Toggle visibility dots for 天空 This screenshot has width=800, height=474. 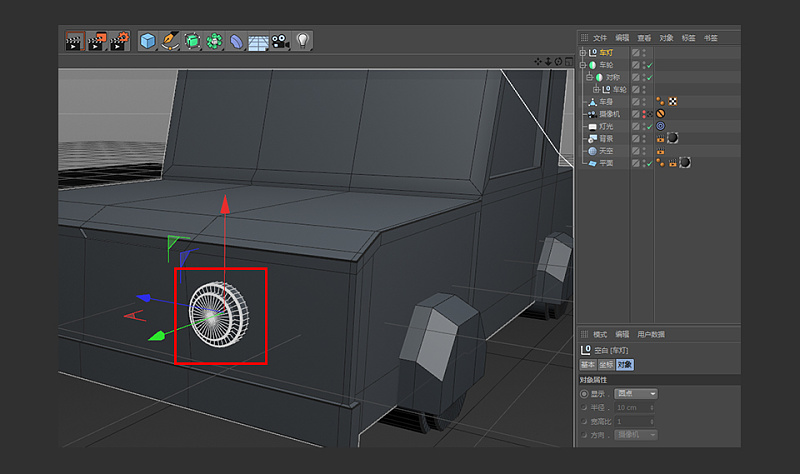pyautogui.click(x=644, y=151)
